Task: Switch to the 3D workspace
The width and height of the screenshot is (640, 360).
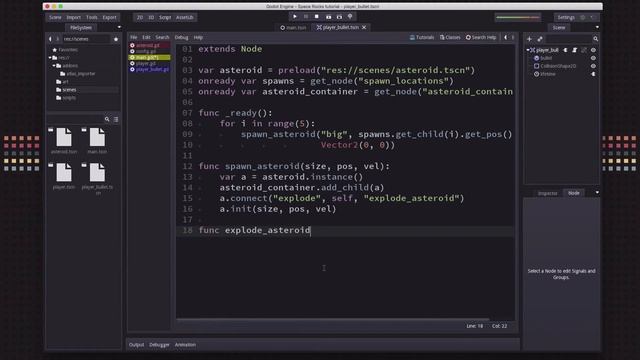Action: [x=151, y=17]
